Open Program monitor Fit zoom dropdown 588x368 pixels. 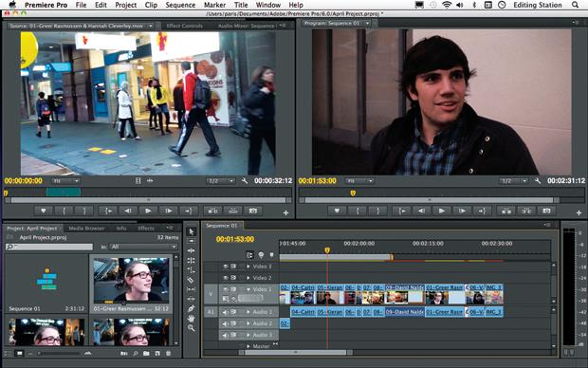[359, 181]
